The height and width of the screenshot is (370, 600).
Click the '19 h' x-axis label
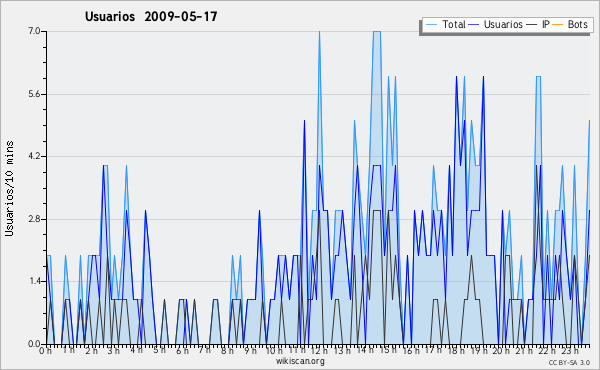[x=479, y=351]
